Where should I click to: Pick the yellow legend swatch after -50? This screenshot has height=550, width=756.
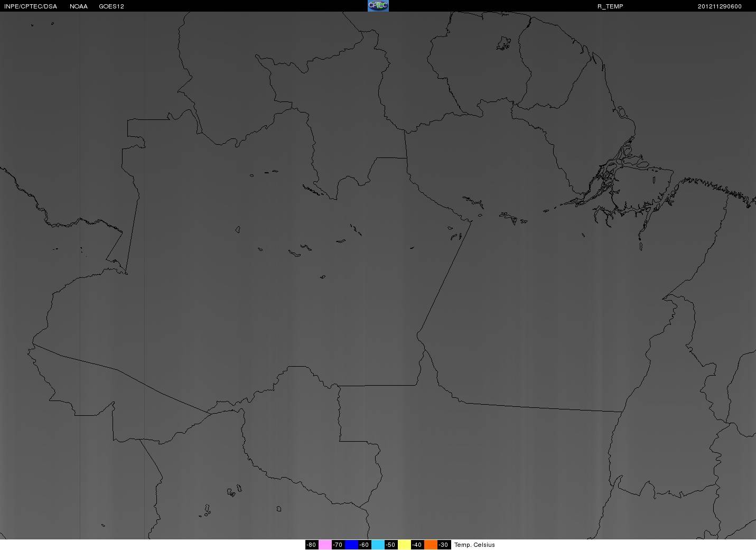[x=404, y=545]
